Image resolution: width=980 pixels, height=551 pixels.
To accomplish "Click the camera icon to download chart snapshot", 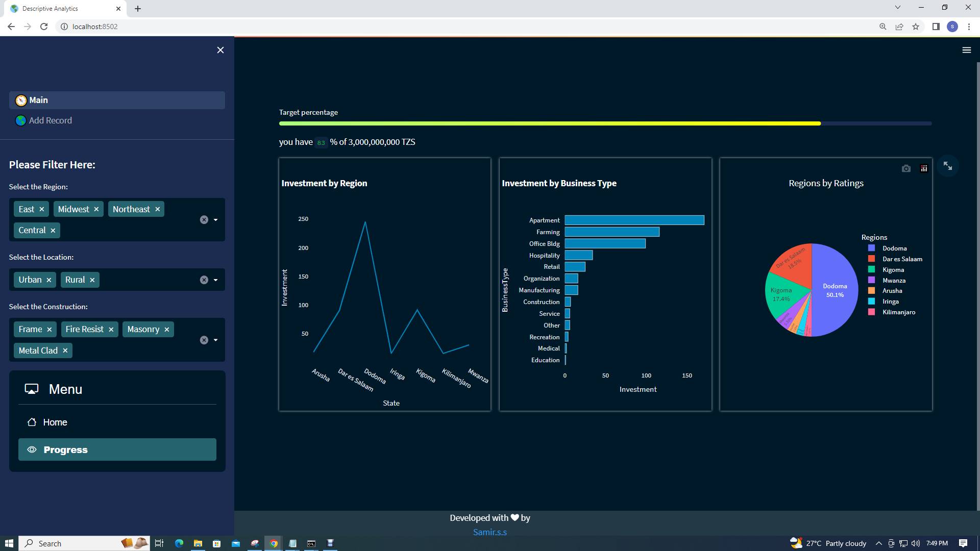I will pos(906,168).
